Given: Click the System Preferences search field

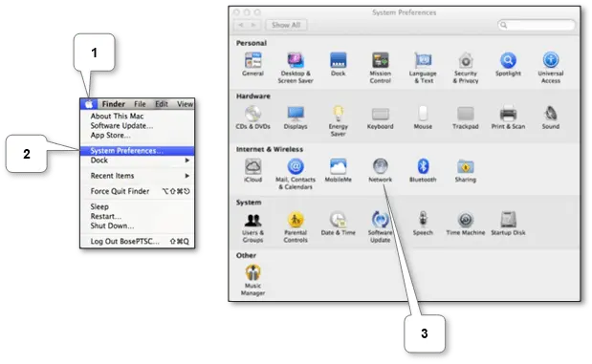Looking at the screenshot, I should coord(537,25).
